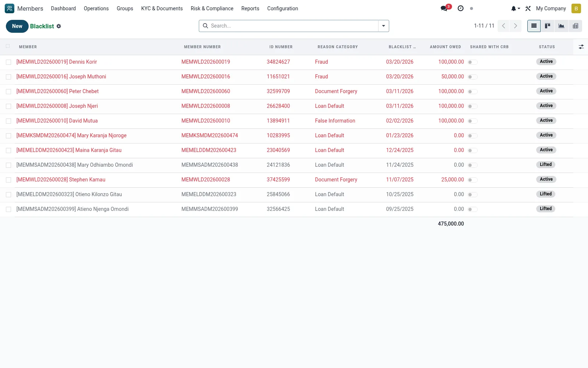The height and width of the screenshot is (368, 588).
Task: Go to the previous page arrow
Action: click(x=503, y=26)
